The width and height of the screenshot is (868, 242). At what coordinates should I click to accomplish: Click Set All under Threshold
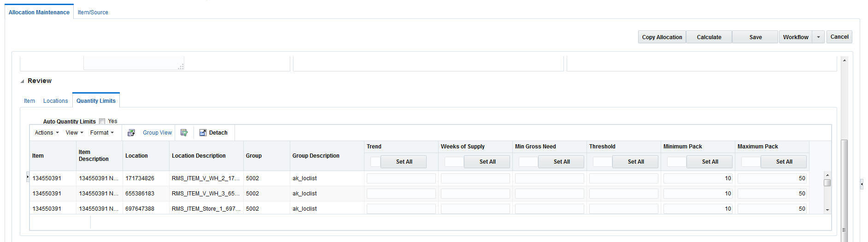[x=636, y=162]
